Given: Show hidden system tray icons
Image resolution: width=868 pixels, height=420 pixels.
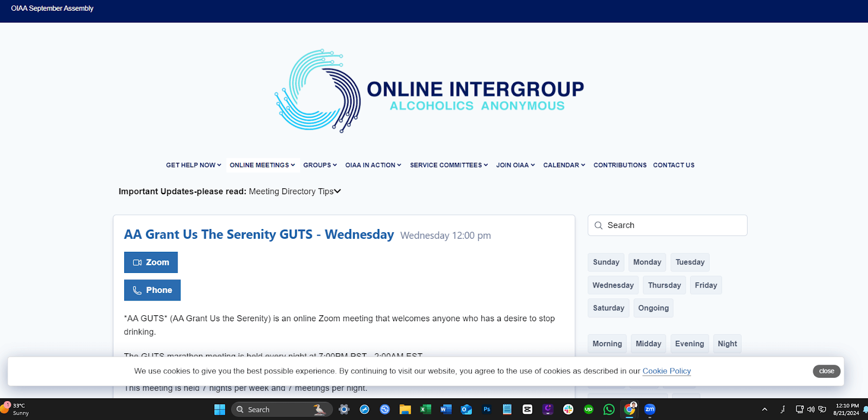Looking at the screenshot, I should coord(764,409).
